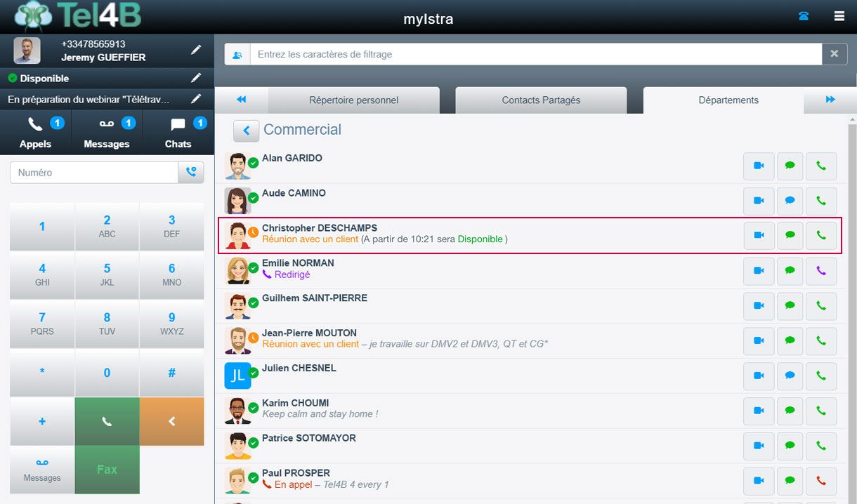Image resolution: width=857 pixels, height=504 pixels.
Task: Open the Messages tab with voicemail badge
Action: pos(107,133)
